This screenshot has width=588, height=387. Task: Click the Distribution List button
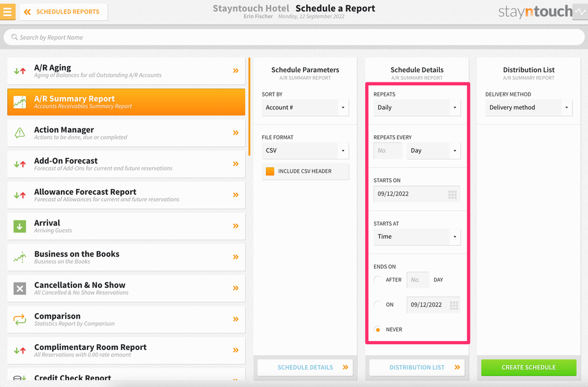coord(417,367)
